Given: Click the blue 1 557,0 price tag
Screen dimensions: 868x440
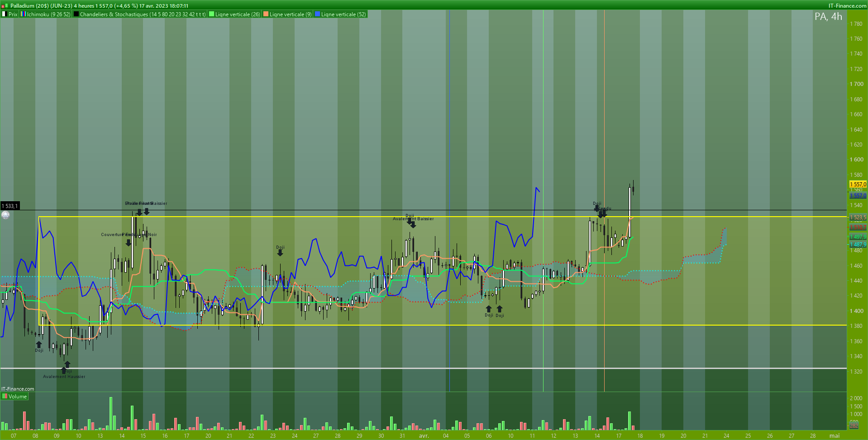Looking at the screenshot, I should pyautogui.click(x=858, y=196).
